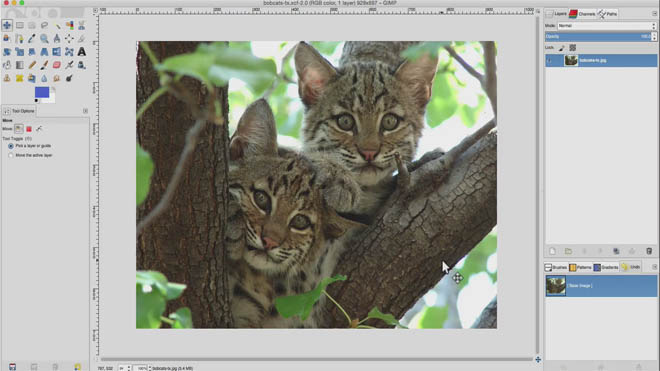Select the Ink tool
The height and width of the screenshot is (371, 660).
[x=82, y=65]
